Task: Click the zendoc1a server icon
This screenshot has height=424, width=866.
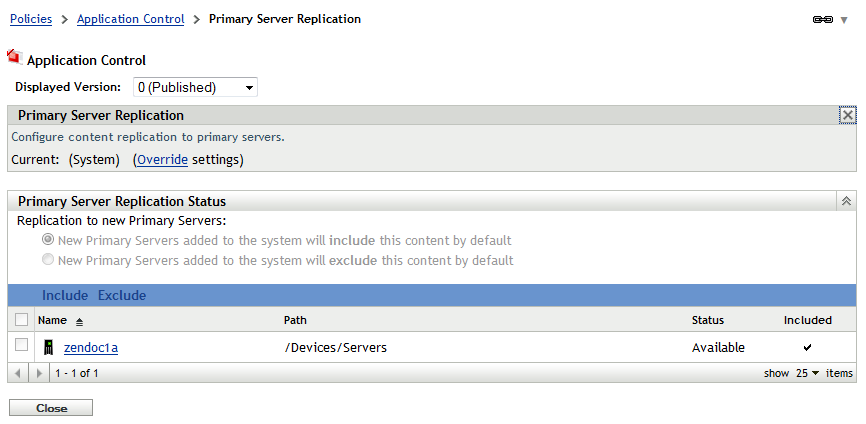Action: point(47,348)
